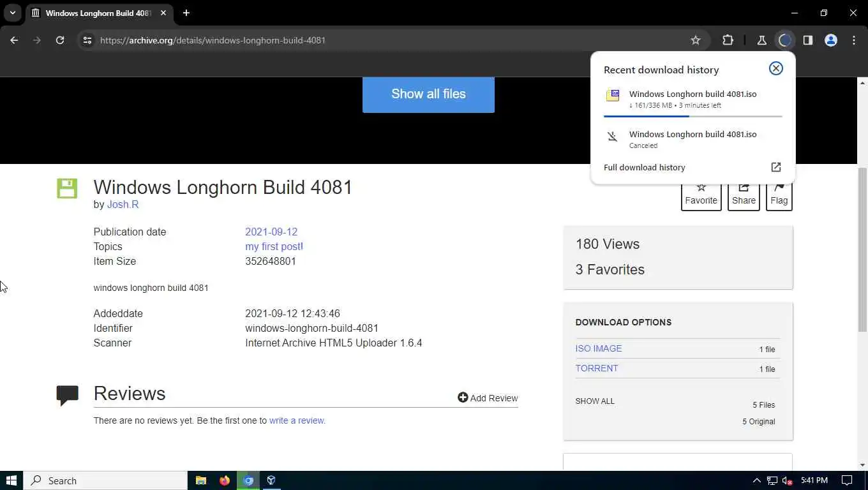Click the canceled download icon

(613, 136)
